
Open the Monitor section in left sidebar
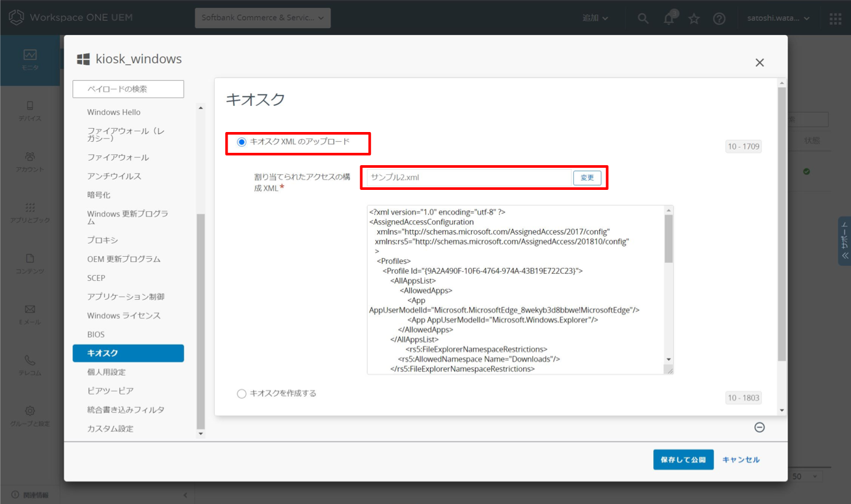click(30, 60)
